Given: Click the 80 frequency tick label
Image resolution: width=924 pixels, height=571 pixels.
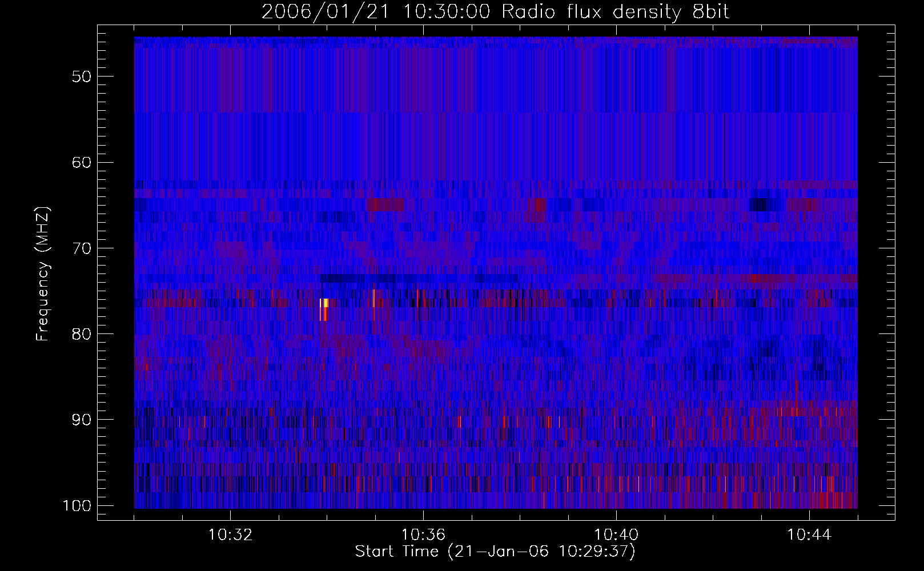Looking at the screenshot, I should pyautogui.click(x=82, y=334).
